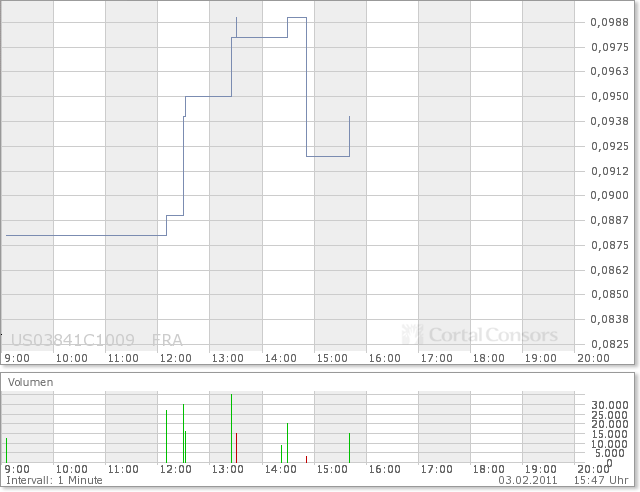Select the 30.000 volume axis label
Image resolution: width=640 pixels, height=492 pixels.
coord(610,405)
